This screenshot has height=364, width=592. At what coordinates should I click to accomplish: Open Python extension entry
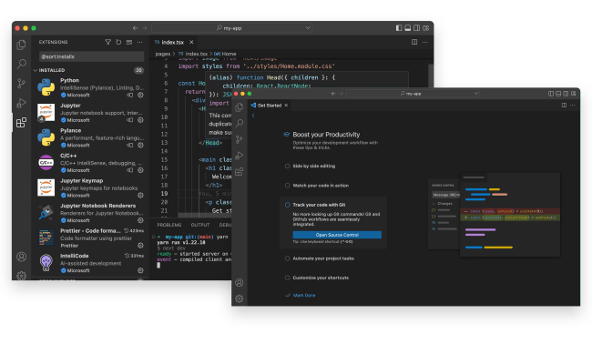pyautogui.click(x=90, y=87)
